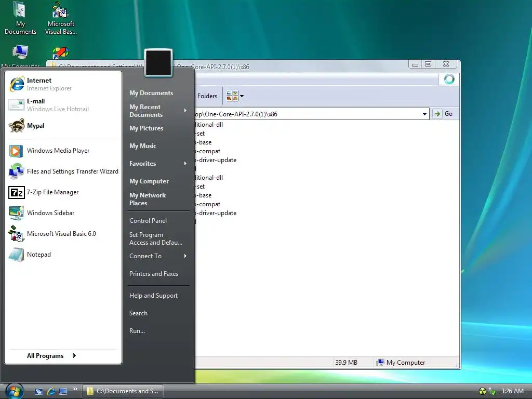Select the second folder ending in -base
The image size is (532, 399).
click(x=203, y=195)
